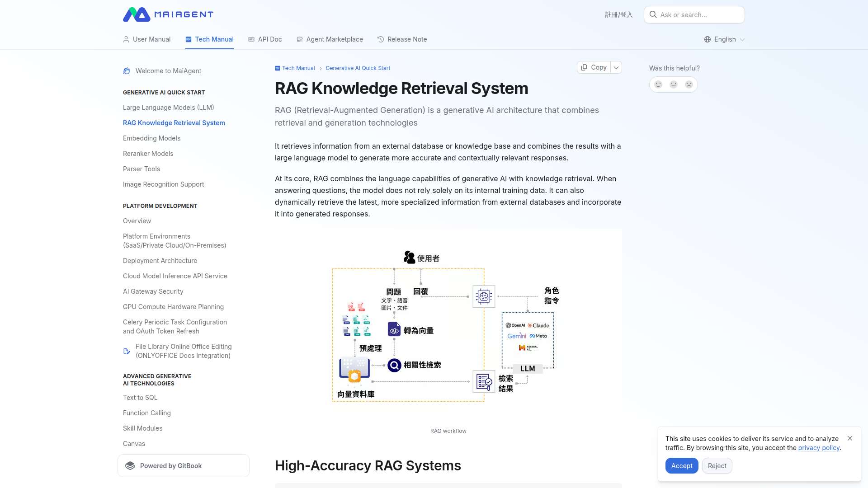The height and width of the screenshot is (488, 868).
Task: Open the API Doc tab
Action: click(x=265, y=39)
